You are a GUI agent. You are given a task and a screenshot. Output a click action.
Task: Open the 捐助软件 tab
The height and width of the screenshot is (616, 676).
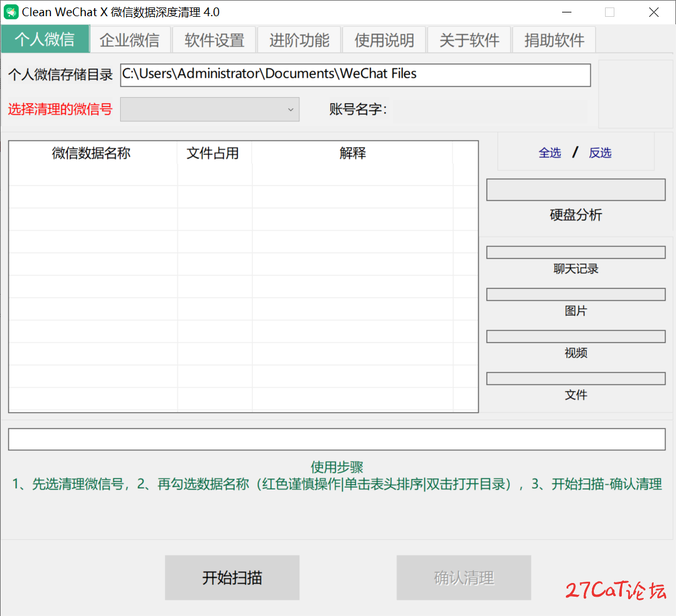coord(554,40)
